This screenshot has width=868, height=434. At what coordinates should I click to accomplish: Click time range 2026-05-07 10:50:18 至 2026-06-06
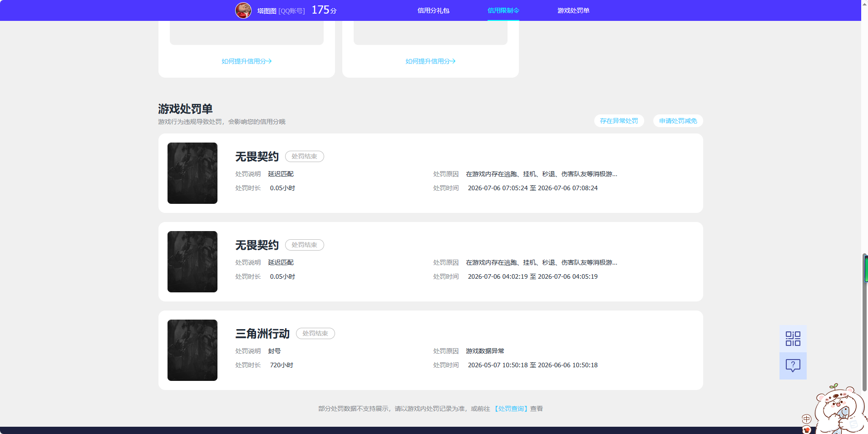(x=533, y=365)
